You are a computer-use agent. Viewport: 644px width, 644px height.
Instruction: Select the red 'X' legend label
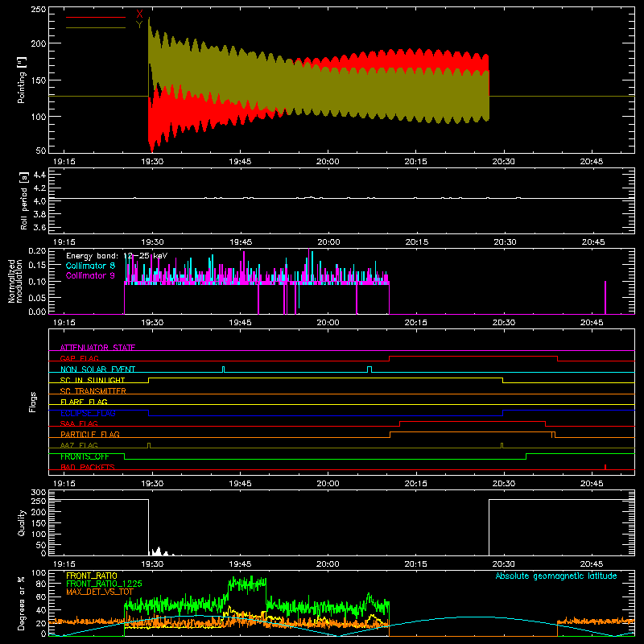pos(139,14)
